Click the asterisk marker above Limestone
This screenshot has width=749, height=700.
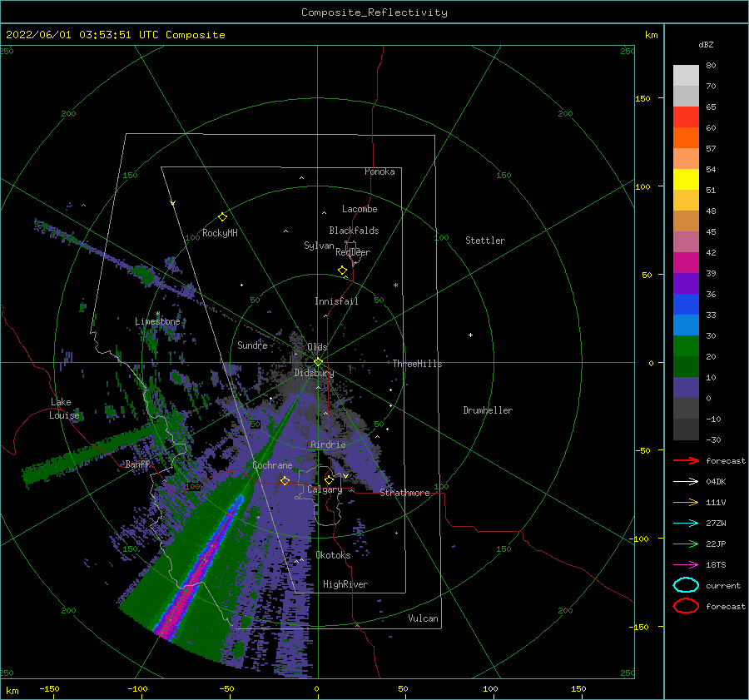pos(157,314)
